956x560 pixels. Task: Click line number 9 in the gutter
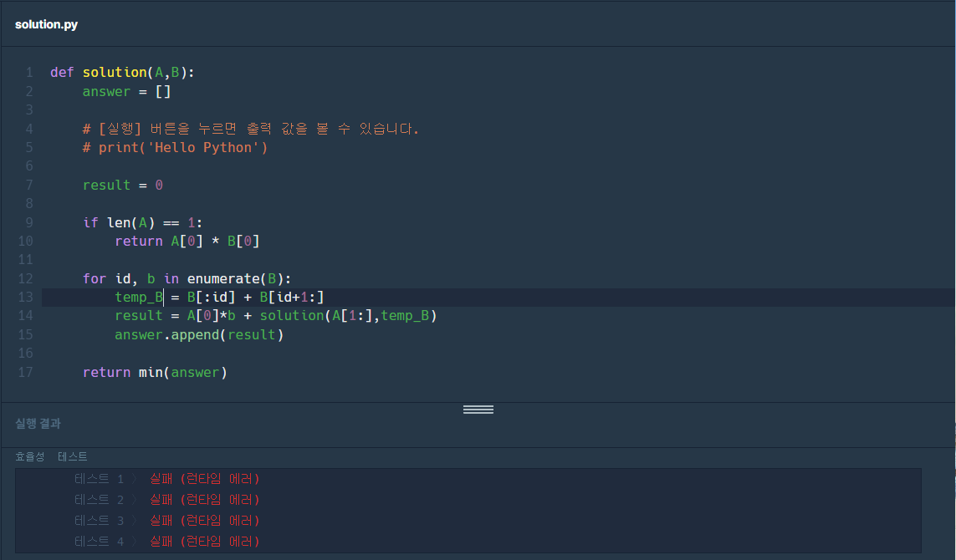[x=29, y=222]
